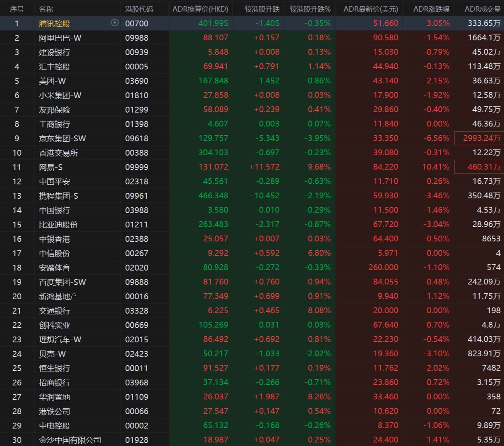Click the highlighted ADR volume 460.31万
This screenshot has height=446, width=504.
(x=484, y=167)
